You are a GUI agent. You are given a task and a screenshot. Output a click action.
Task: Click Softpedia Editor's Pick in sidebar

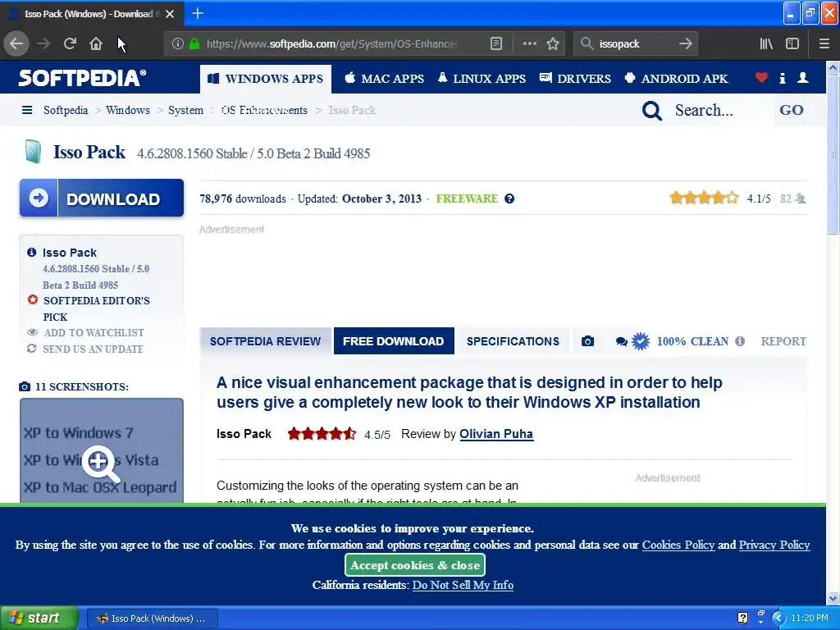(97, 308)
